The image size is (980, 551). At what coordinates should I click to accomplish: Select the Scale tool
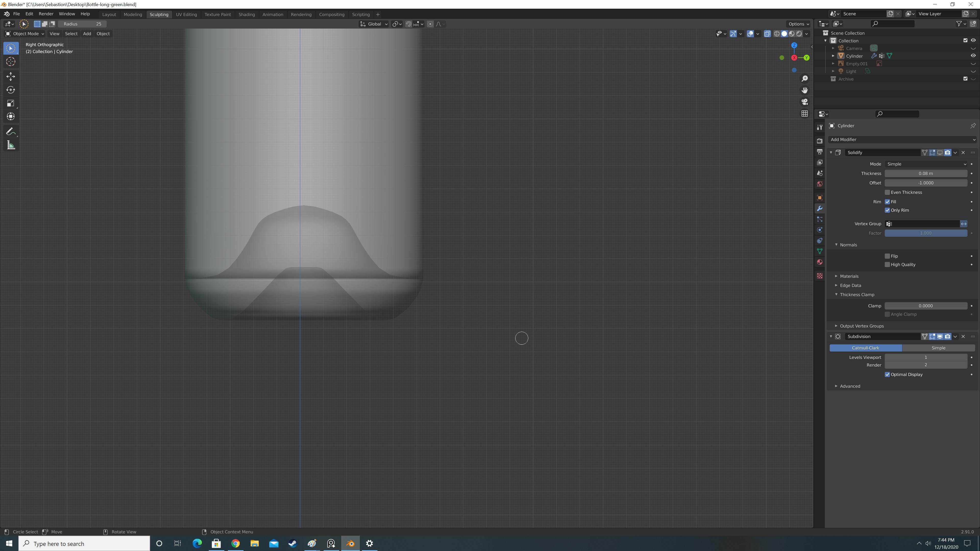[11, 103]
